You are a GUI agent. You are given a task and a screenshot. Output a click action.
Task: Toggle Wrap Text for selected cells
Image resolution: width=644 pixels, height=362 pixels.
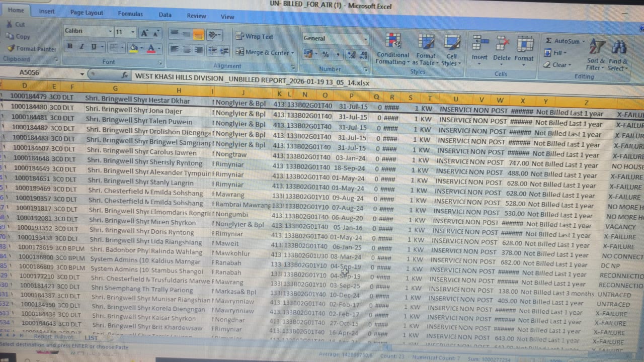pos(255,37)
